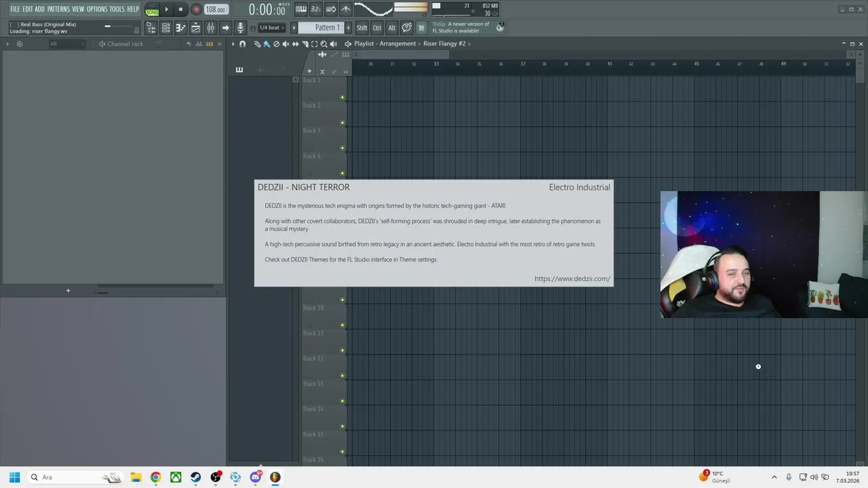Toggle the Shift typing key button

[362, 28]
